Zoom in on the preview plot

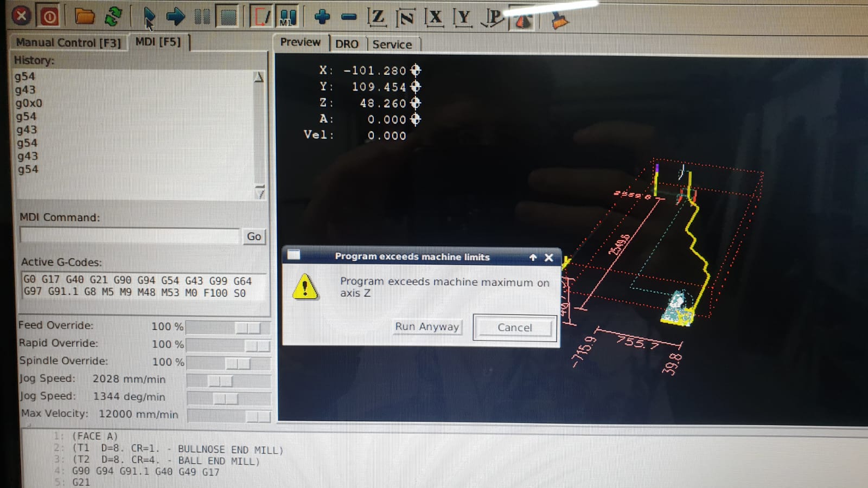(323, 16)
